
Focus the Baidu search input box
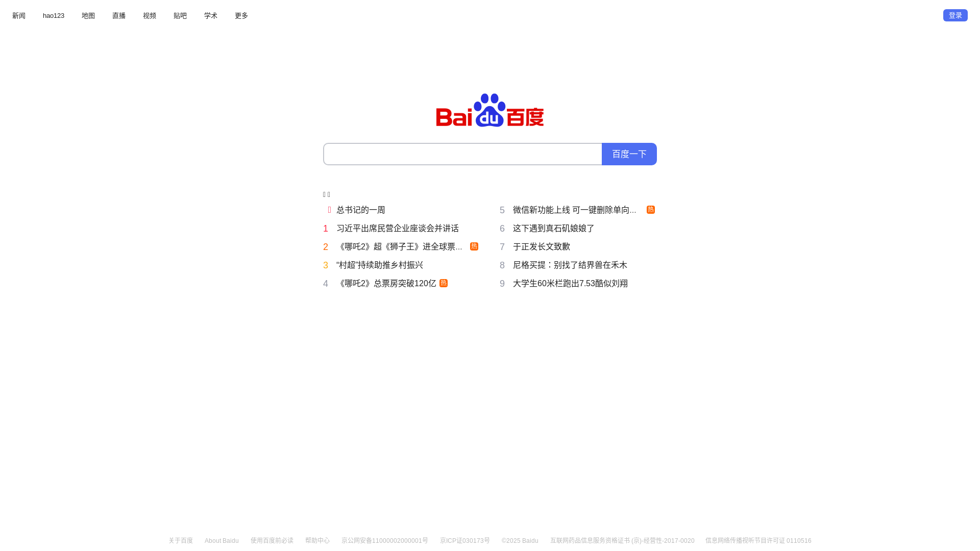[462, 154]
